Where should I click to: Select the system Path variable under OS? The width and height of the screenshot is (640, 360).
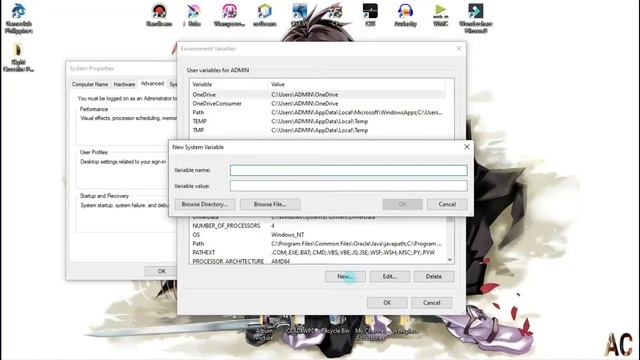[x=318, y=244]
